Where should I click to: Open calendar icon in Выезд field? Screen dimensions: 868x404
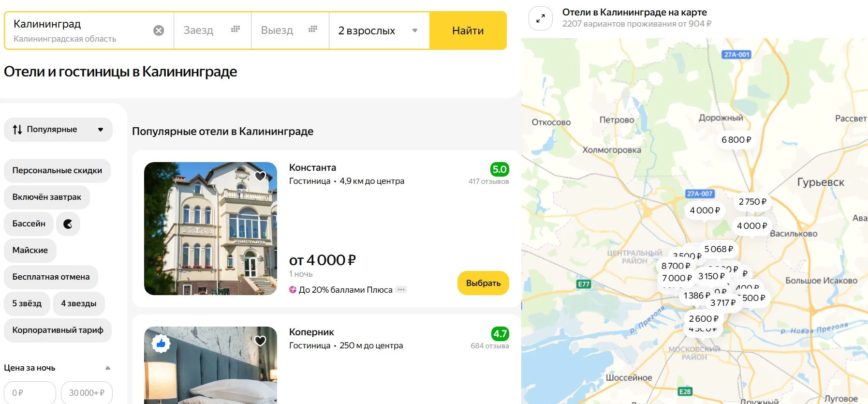point(313,29)
